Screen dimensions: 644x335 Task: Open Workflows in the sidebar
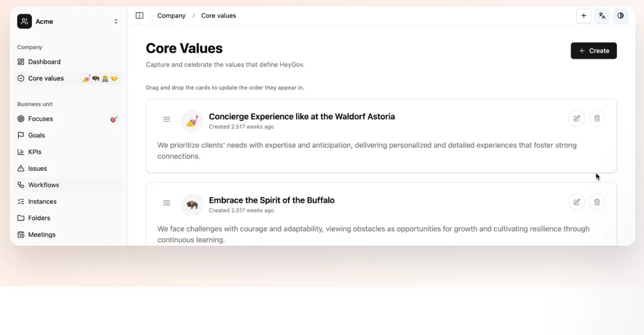(x=44, y=185)
